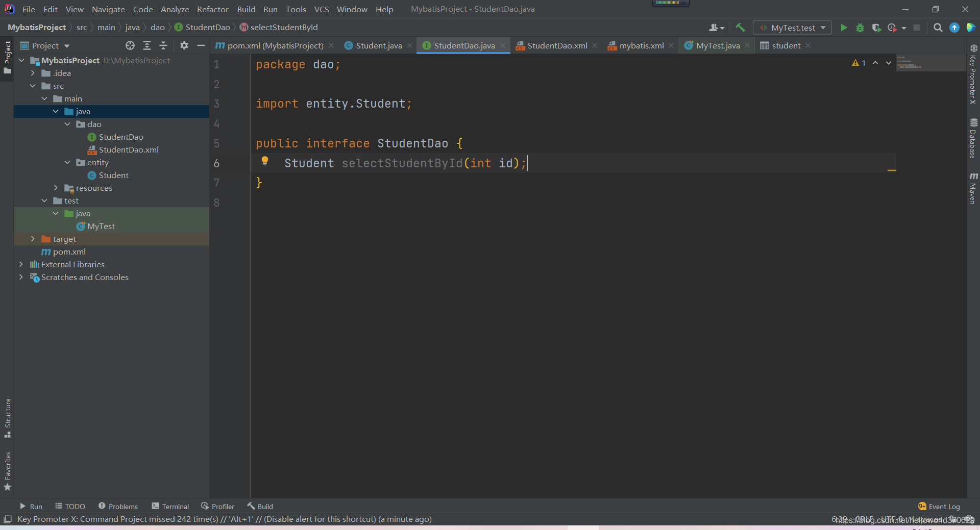Click Run with Coverage icon
This screenshot has width=980, height=530.
[x=876, y=28]
